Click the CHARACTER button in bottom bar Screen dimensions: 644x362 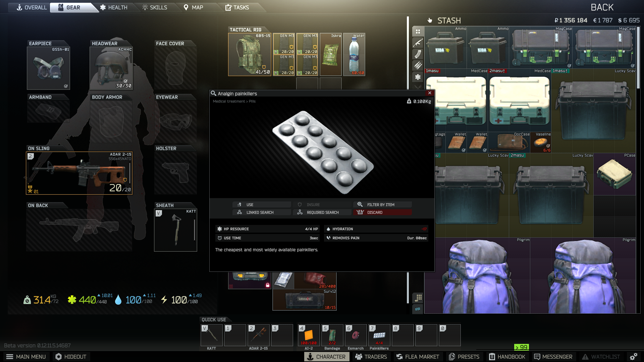(x=327, y=357)
